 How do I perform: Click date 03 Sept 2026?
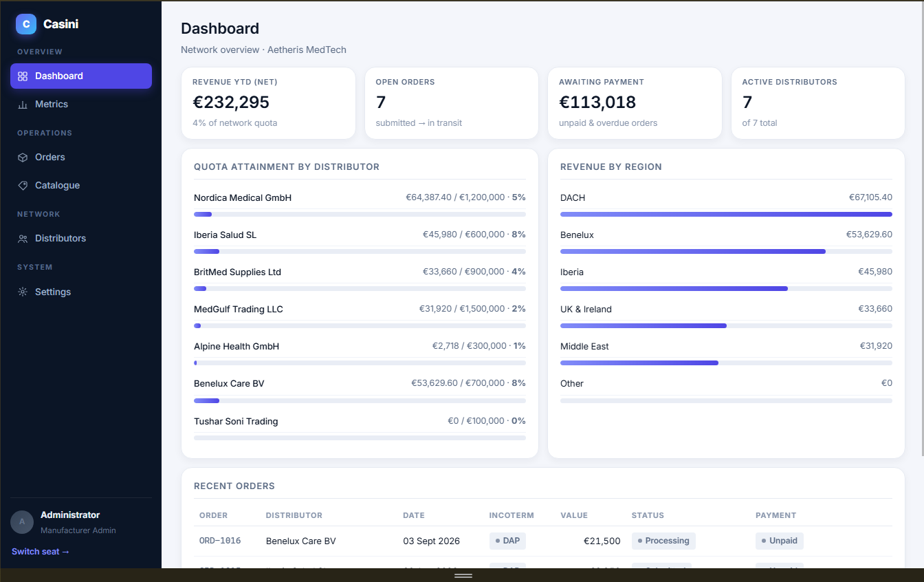[431, 541]
